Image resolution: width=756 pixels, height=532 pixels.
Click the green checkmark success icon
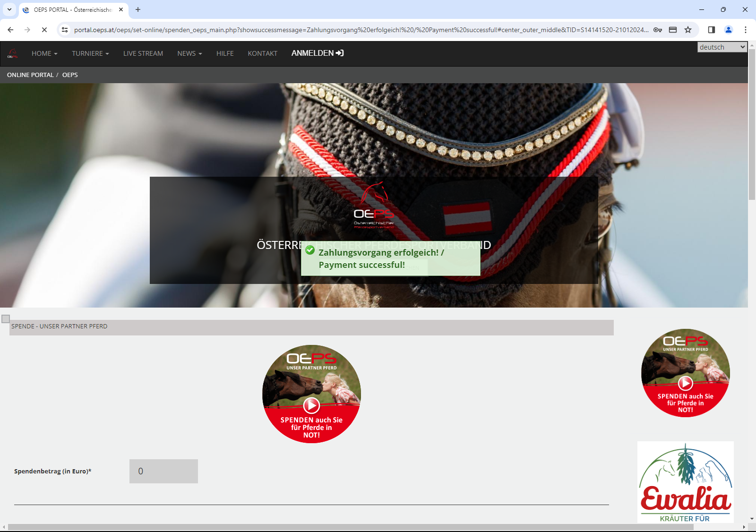point(310,250)
